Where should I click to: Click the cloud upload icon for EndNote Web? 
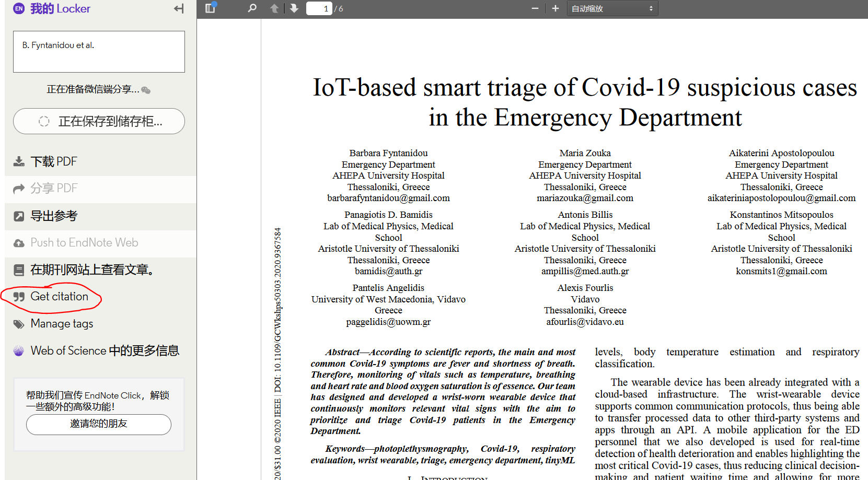click(19, 243)
